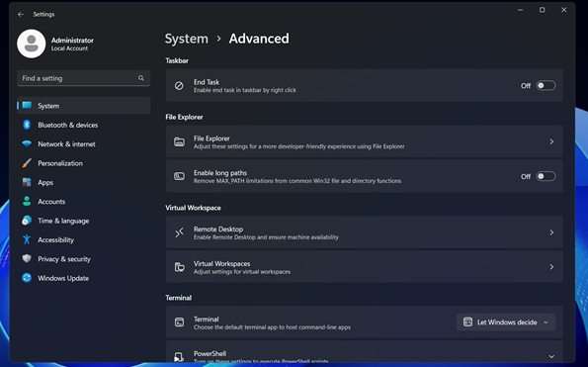This screenshot has height=367, width=588.
Task: Close the Settings window
Action: 563,10
